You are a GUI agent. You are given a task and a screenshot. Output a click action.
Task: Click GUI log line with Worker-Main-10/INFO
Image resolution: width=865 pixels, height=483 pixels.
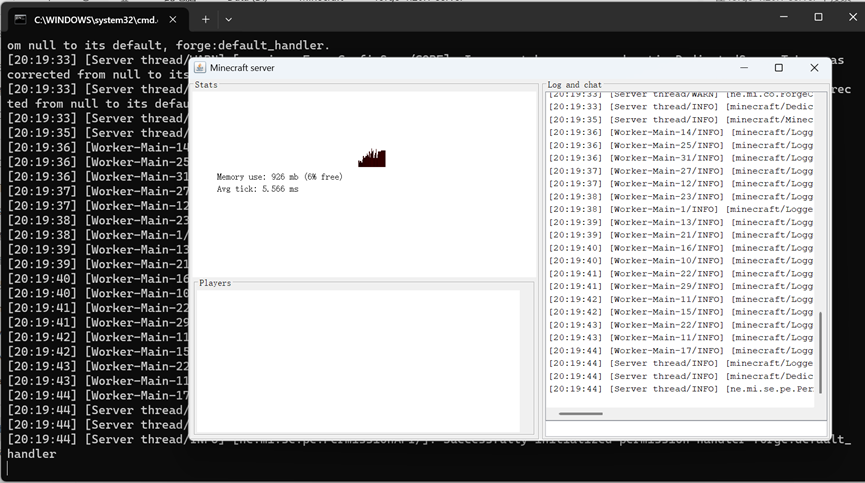point(681,261)
